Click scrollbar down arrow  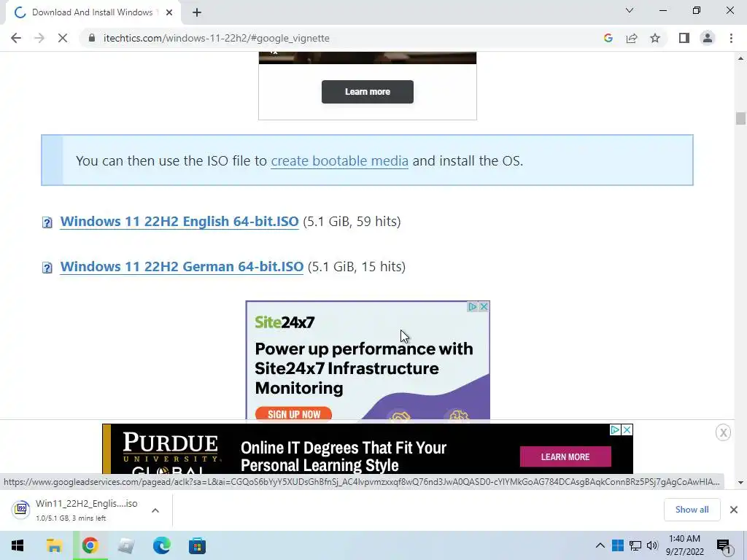click(740, 483)
